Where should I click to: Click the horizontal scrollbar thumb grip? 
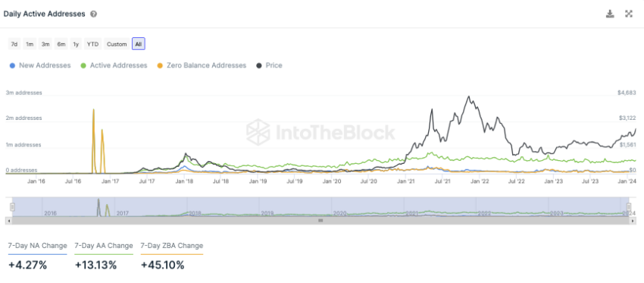[x=320, y=221]
